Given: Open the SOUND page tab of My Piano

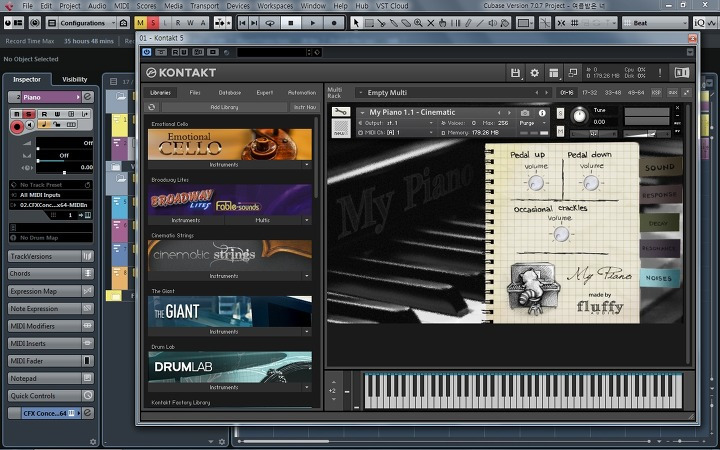Looking at the screenshot, I should (x=660, y=168).
